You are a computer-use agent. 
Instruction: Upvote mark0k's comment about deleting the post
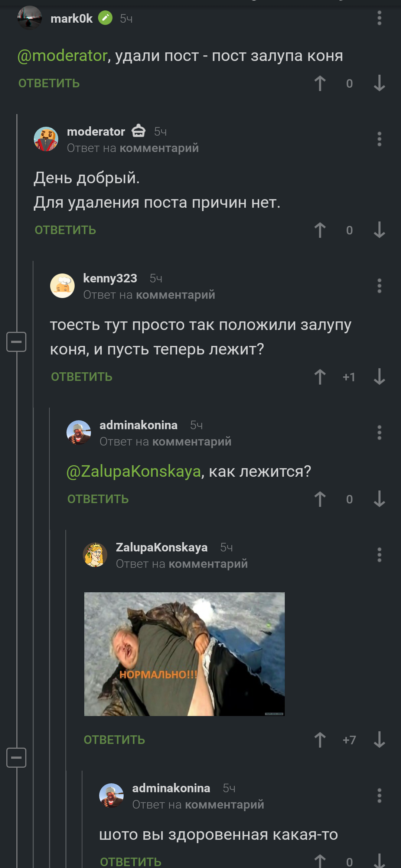point(320,83)
